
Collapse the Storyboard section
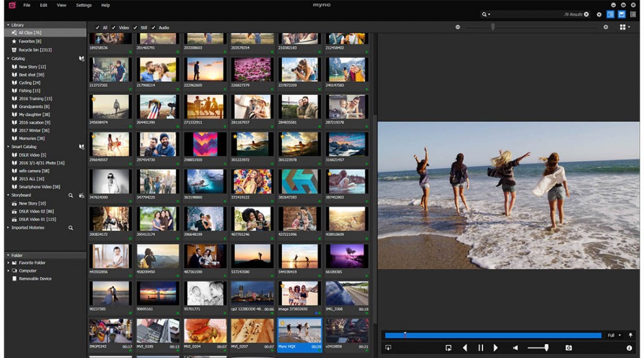tap(8, 195)
